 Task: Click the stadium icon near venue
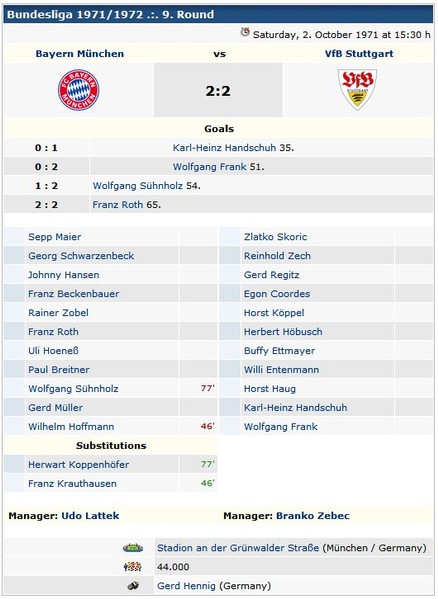coord(133,548)
